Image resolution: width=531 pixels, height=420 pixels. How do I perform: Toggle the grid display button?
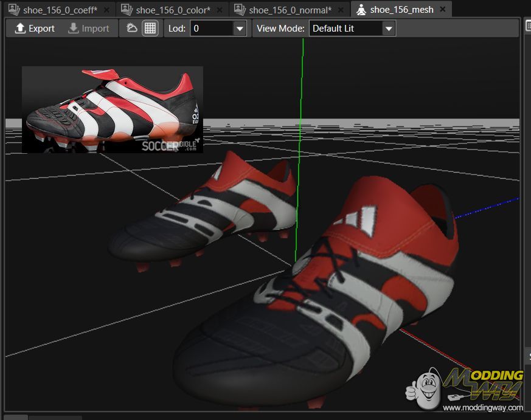(150, 29)
